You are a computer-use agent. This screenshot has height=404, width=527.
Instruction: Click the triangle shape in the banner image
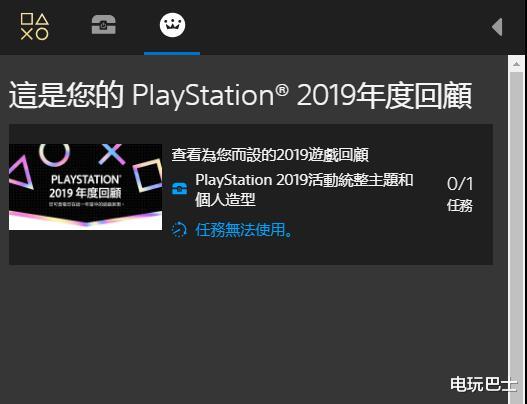point(21,174)
